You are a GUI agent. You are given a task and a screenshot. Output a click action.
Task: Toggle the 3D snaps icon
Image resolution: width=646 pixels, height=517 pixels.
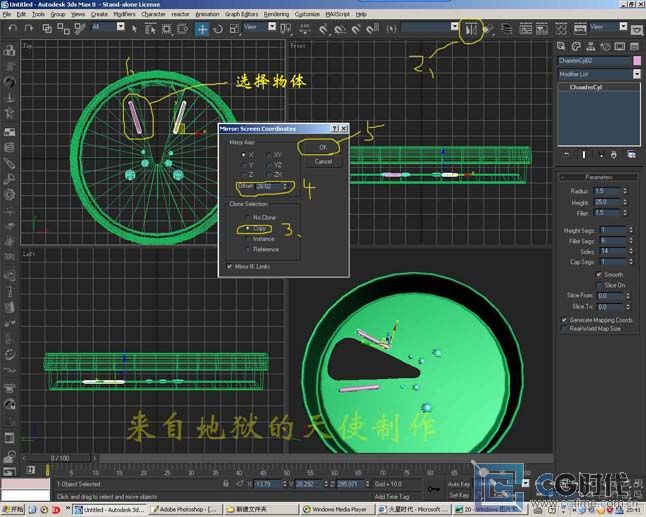323,29
